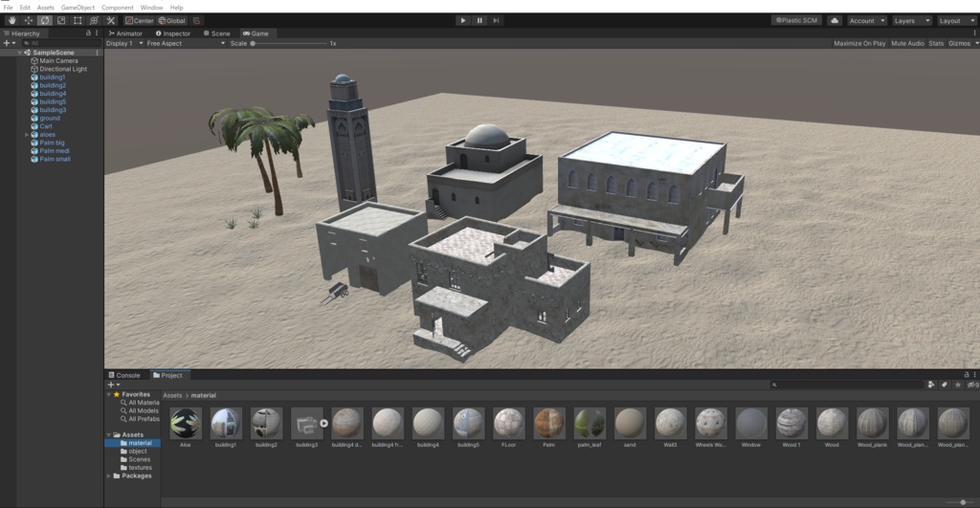Switch to the Inspector tab
The width and height of the screenshot is (980, 508).
coord(172,33)
